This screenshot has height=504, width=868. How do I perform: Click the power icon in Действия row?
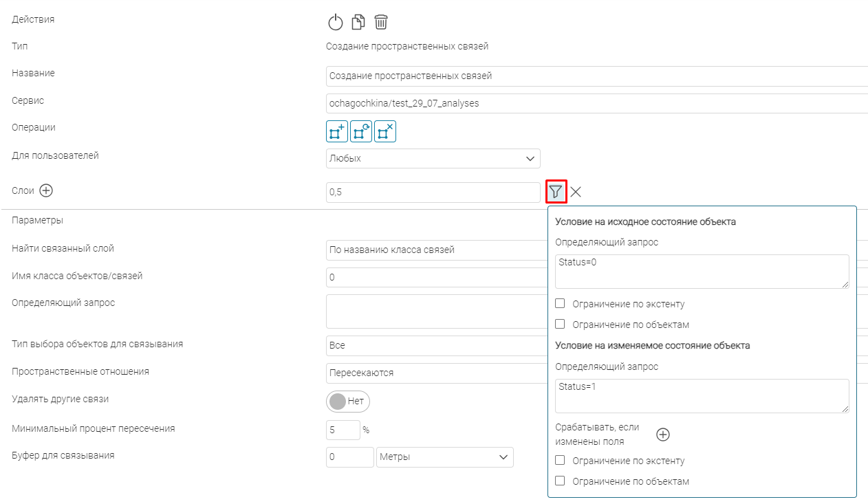tap(335, 22)
